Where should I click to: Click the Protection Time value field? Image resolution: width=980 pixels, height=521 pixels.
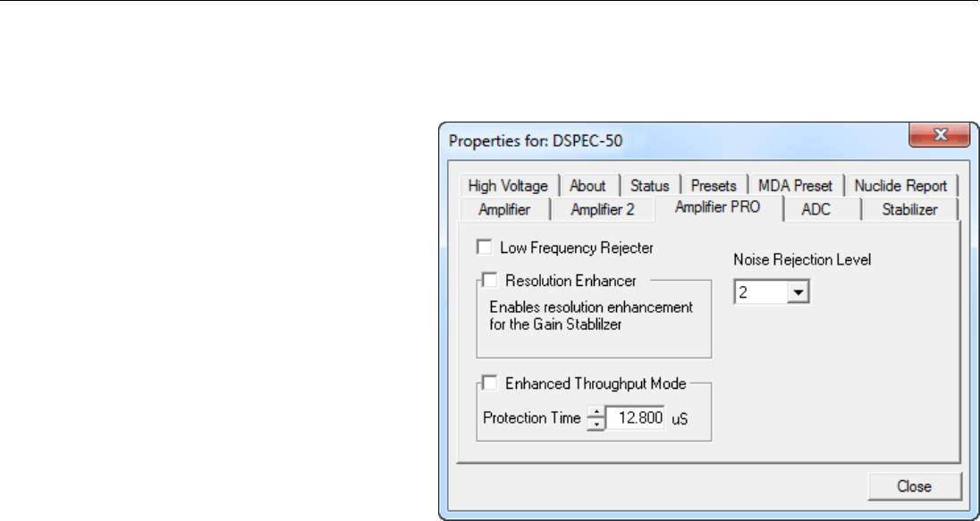coord(636,418)
